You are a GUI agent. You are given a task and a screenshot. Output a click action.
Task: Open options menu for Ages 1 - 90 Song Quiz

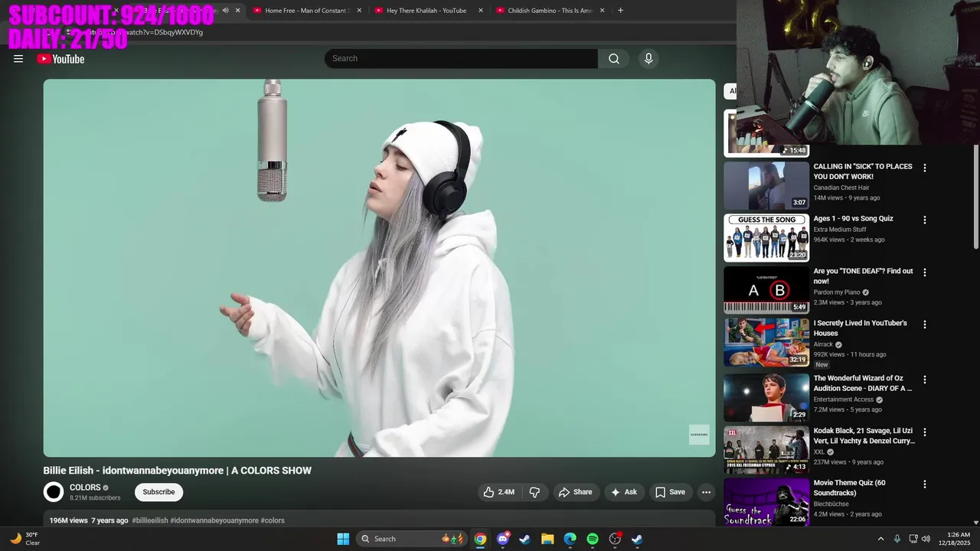[924, 220]
